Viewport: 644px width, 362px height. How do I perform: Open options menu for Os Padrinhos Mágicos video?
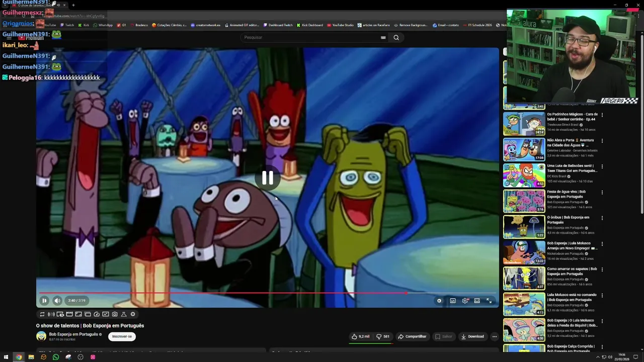pos(602,115)
